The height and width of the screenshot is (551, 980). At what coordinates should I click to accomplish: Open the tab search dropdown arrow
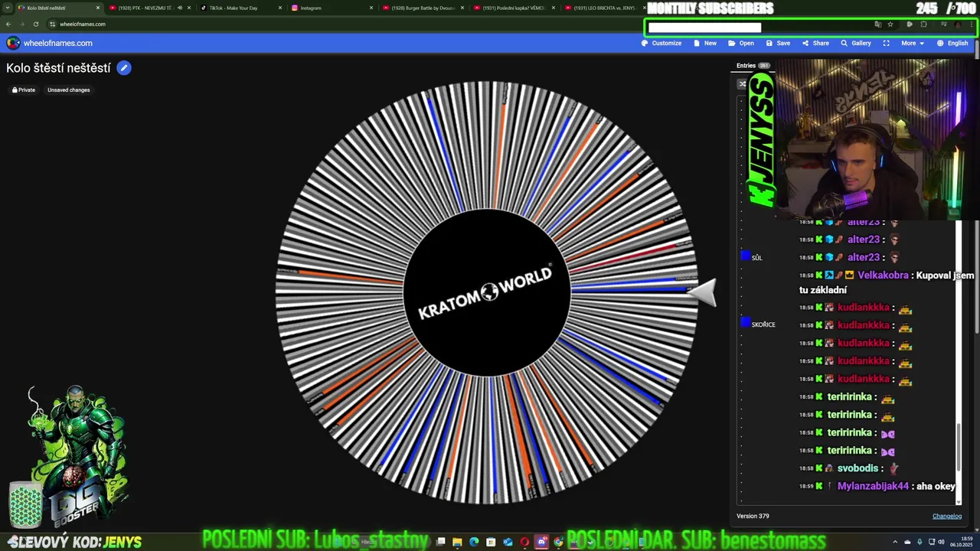point(8,8)
